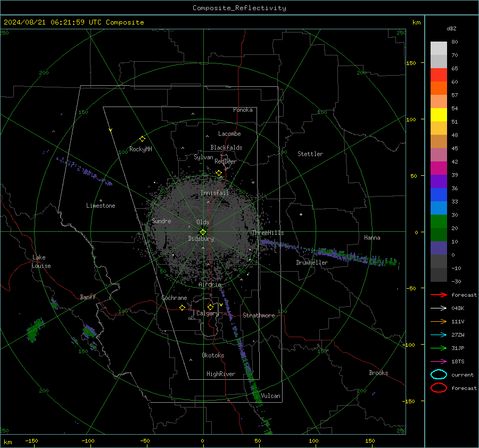
Task: Click the white plus marker west of Hanna
Action: (x=301, y=214)
